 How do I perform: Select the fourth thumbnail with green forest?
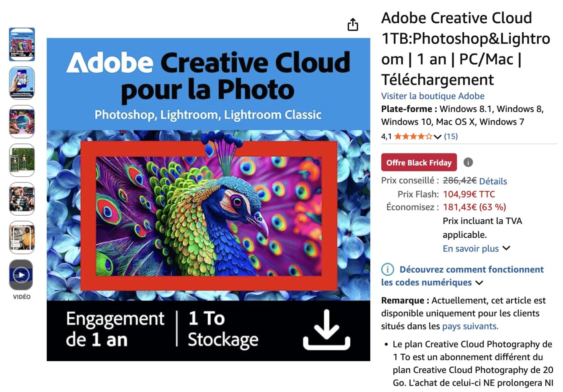22,160
